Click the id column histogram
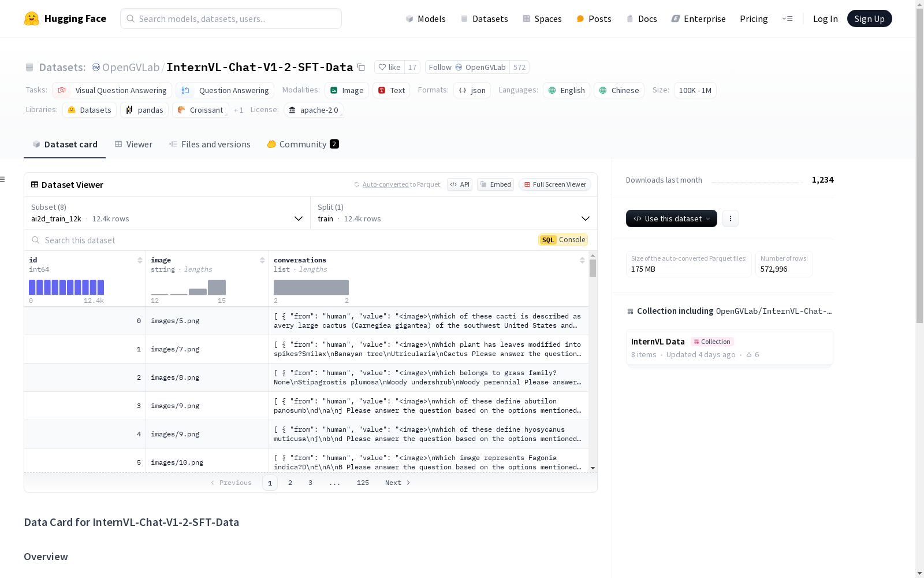Viewport: 924px width, 578px height. 66,287
